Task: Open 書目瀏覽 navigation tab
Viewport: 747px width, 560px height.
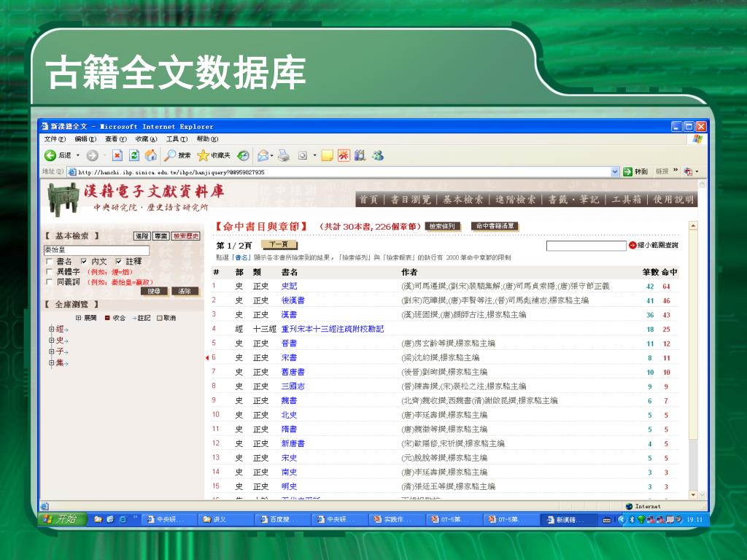Action: [x=411, y=200]
